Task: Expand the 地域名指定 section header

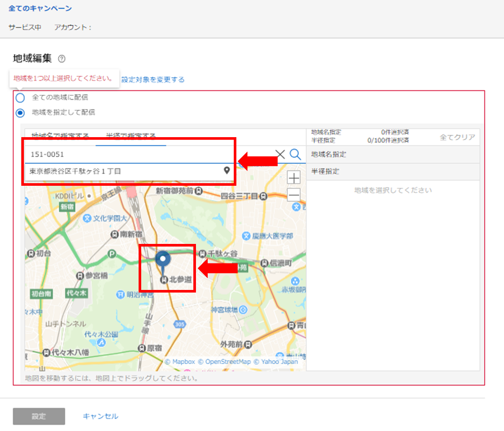Action: [393, 155]
